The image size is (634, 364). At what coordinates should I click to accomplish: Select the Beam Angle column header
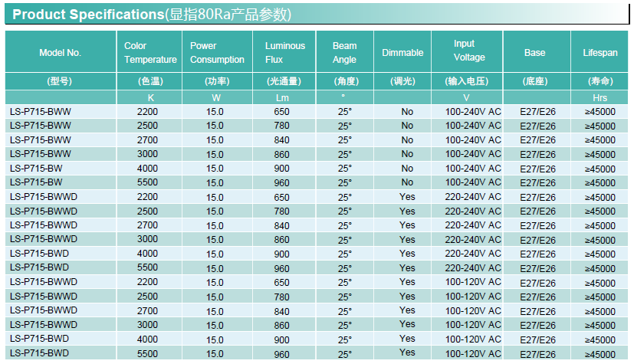tap(344, 53)
